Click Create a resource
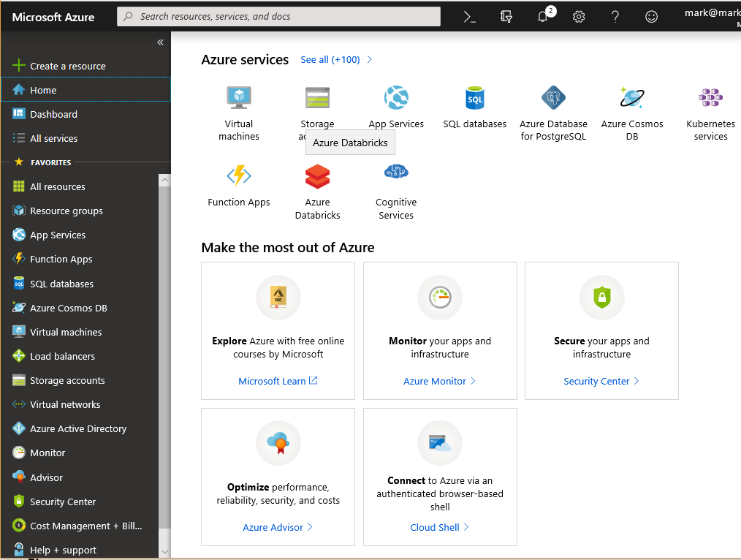The width and height of the screenshot is (741, 560). click(x=67, y=66)
